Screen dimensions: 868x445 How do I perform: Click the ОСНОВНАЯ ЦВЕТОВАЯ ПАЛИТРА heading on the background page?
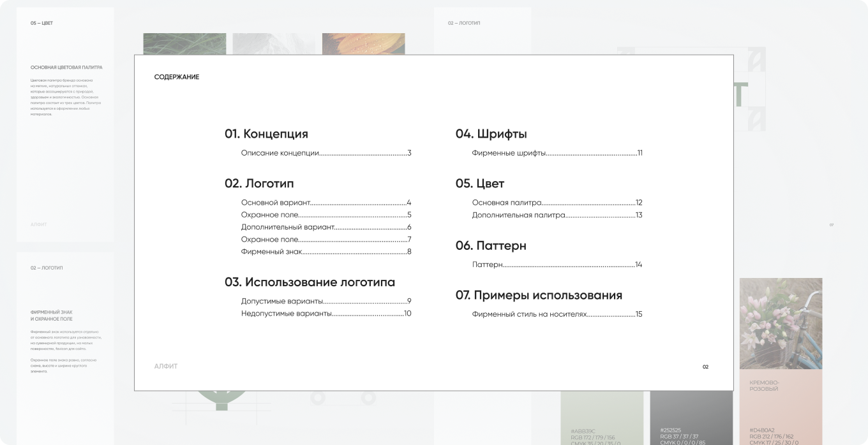point(66,67)
